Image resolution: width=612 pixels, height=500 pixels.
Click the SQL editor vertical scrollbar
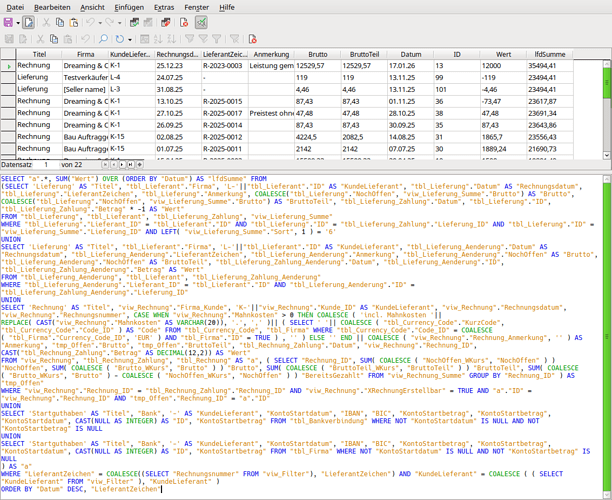607,336
